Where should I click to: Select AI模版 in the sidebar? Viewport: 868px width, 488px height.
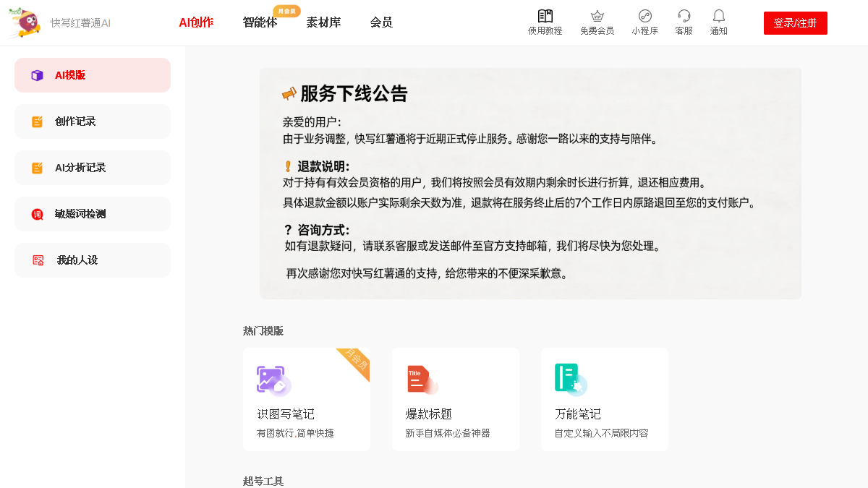pos(93,75)
